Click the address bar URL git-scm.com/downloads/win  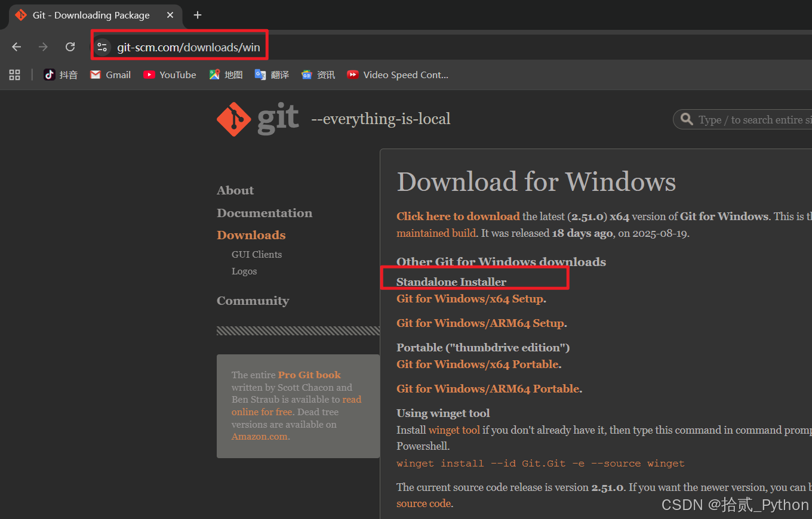coord(189,47)
